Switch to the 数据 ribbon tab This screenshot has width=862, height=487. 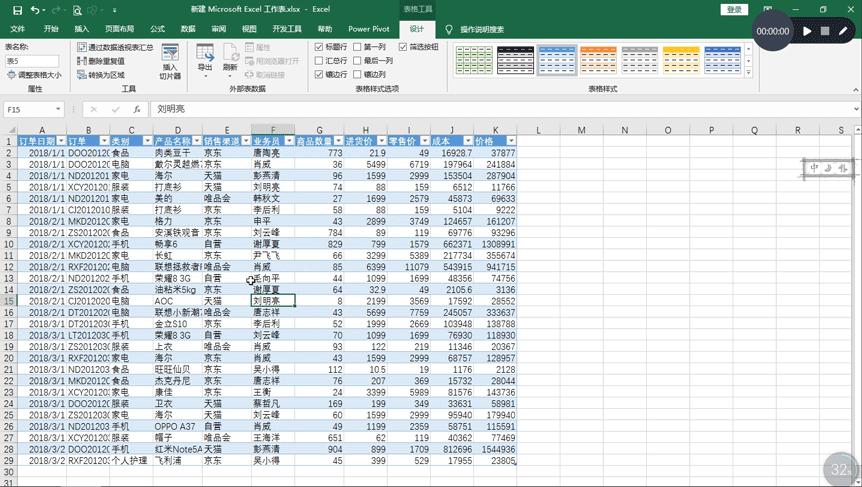coord(188,29)
